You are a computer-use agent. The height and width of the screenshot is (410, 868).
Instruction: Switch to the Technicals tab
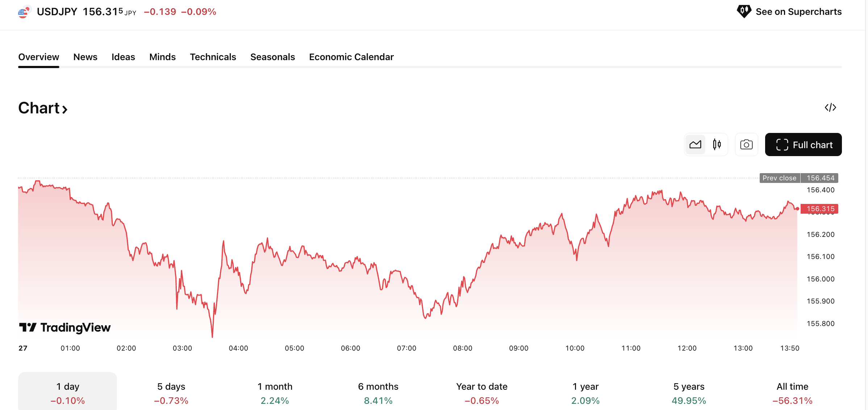coord(213,57)
